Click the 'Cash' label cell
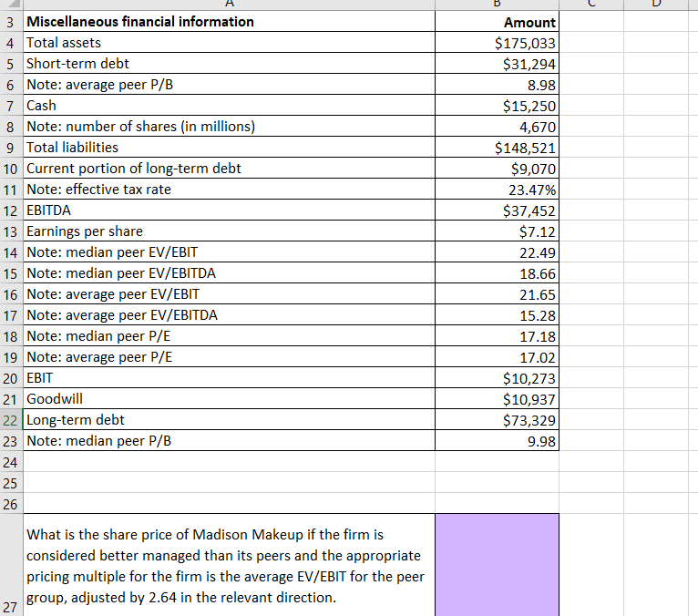 [x=229, y=105]
